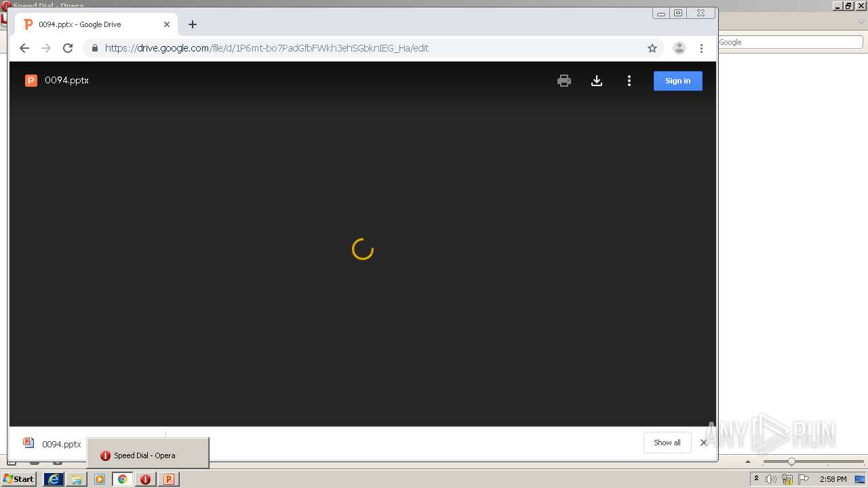868x488 pixels.
Task: Open Action Center flag icon
Action: click(804, 479)
